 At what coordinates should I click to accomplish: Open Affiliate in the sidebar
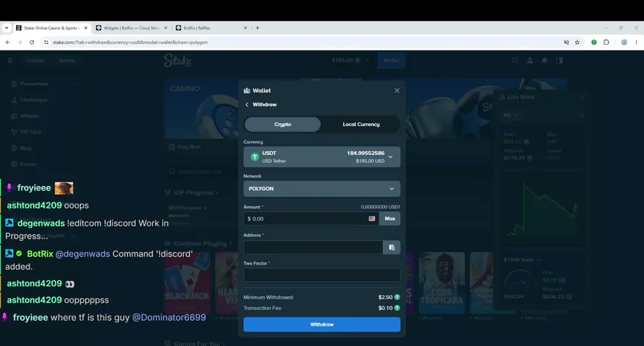pos(29,116)
